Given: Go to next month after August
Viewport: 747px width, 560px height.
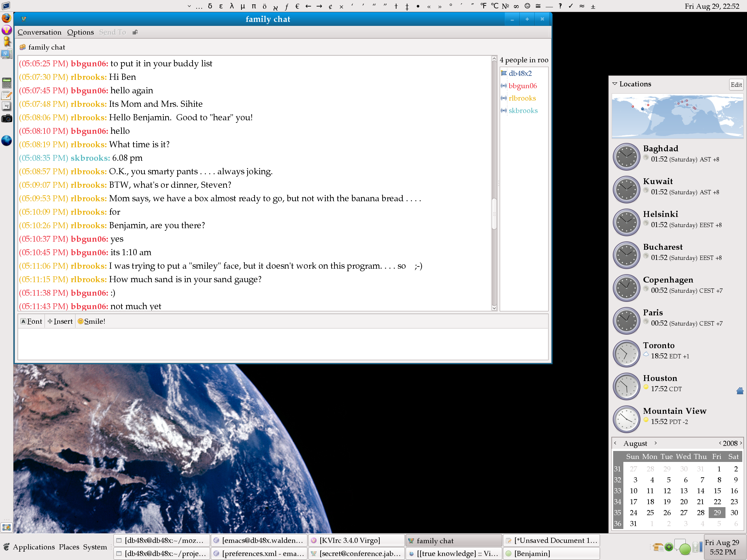Looking at the screenshot, I should 655,443.
